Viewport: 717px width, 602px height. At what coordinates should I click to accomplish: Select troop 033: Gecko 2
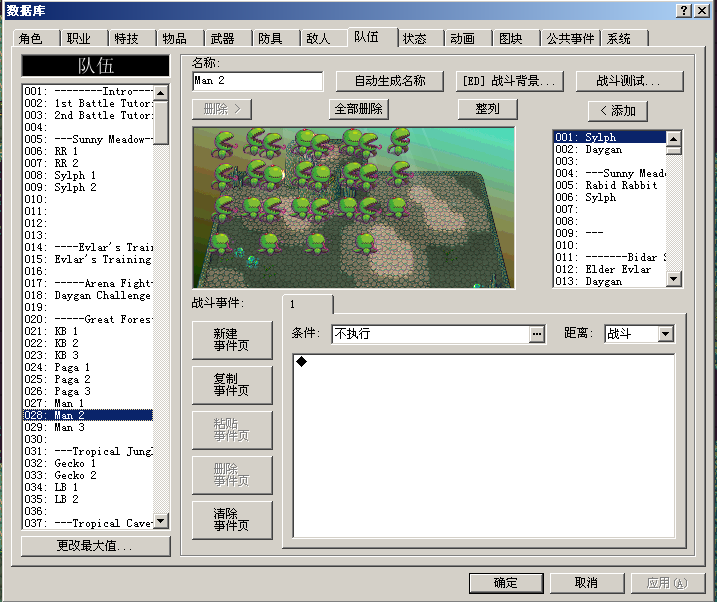(88, 475)
